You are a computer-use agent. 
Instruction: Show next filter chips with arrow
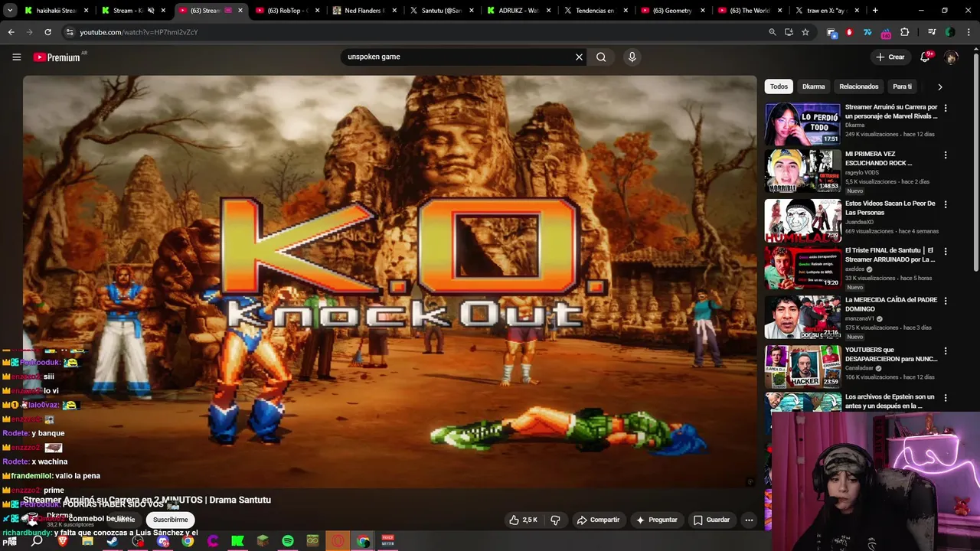(x=939, y=86)
